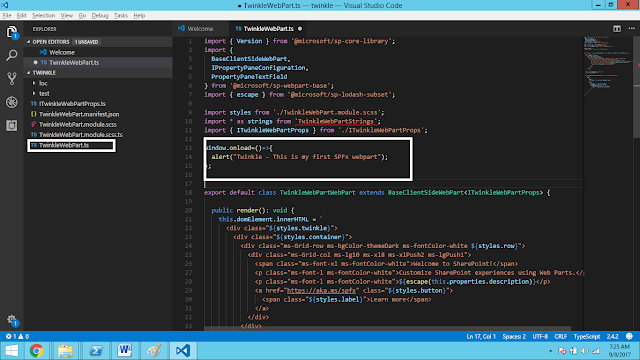Open the editor More Actions ellipsis
The width and height of the screenshot is (640, 360).
(631, 29)
